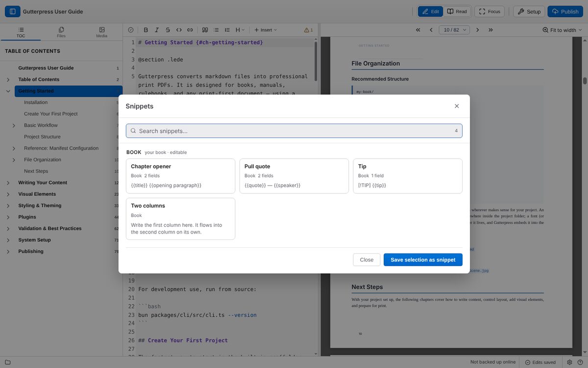Select the Pull quote snippet card

pyautogui.click(x=294, y=176)
